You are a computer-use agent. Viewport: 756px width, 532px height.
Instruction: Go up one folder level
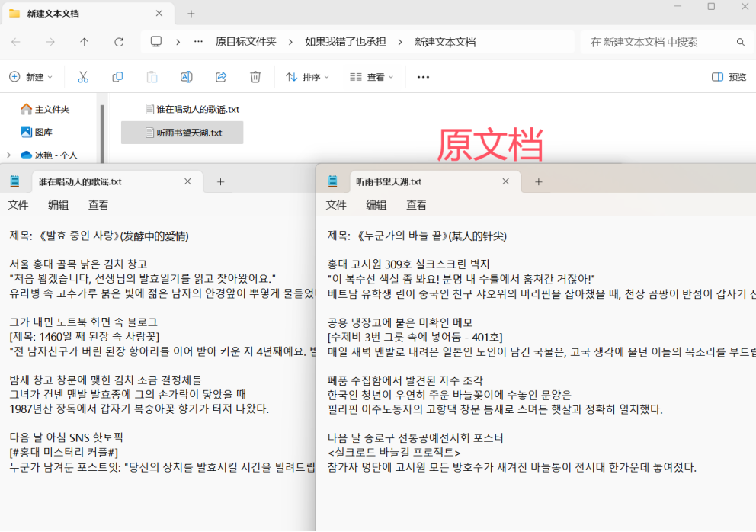tap(85, 42)
